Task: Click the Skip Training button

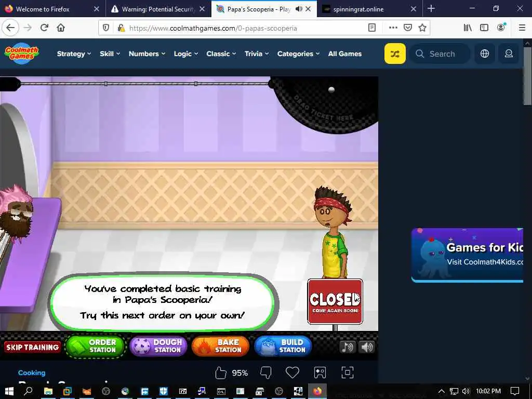Action: [x=33, y=347]
